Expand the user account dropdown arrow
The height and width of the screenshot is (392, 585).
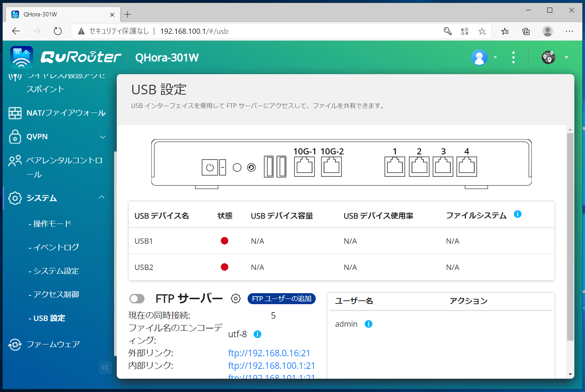(495, 57)
